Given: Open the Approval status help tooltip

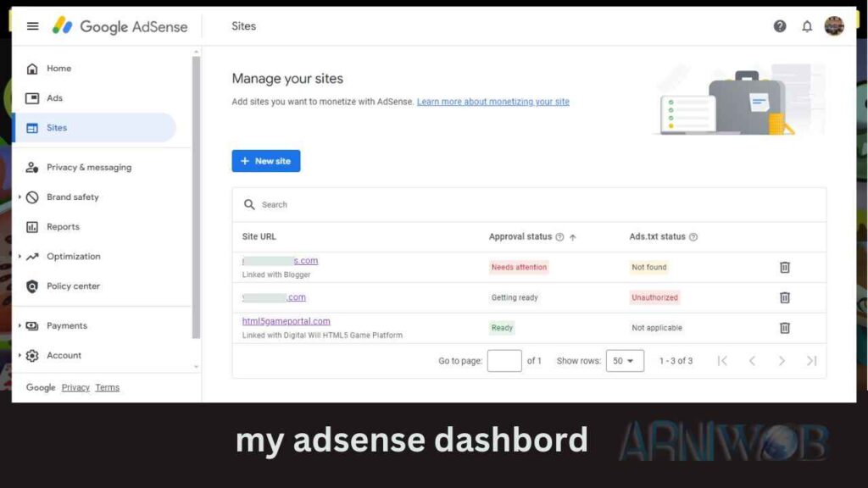Looking at the screenshot, I should pyautogui.click(x=559, y=236).
